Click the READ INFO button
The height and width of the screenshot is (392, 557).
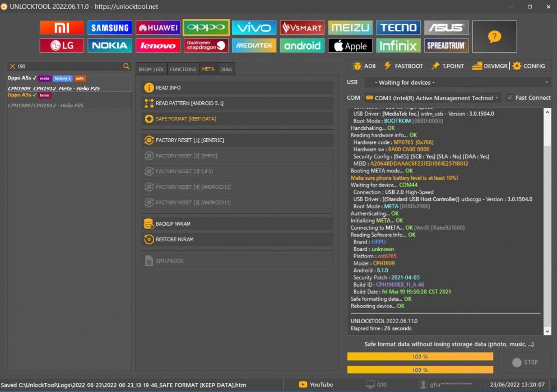[237, 88]
